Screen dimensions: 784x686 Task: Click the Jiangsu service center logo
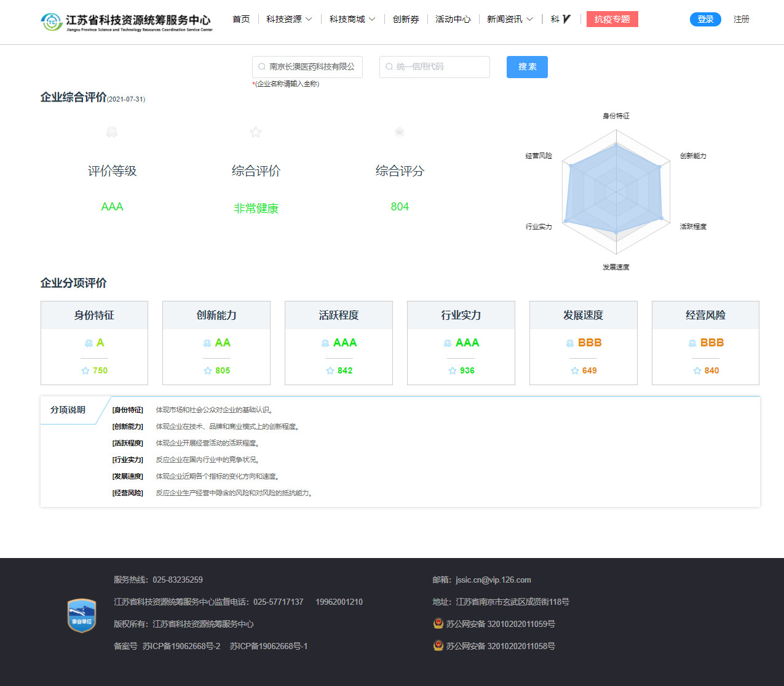[x=126, y=22]
